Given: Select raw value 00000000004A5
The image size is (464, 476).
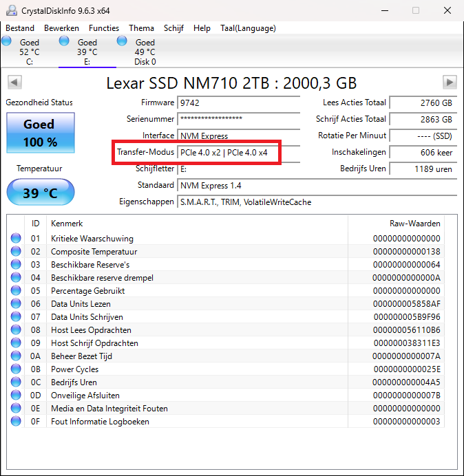Looking at the screenshot, I should 406,382.
